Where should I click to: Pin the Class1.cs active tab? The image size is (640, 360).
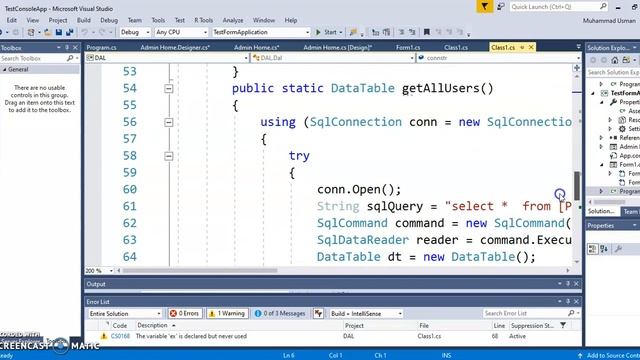coord(522,47)
